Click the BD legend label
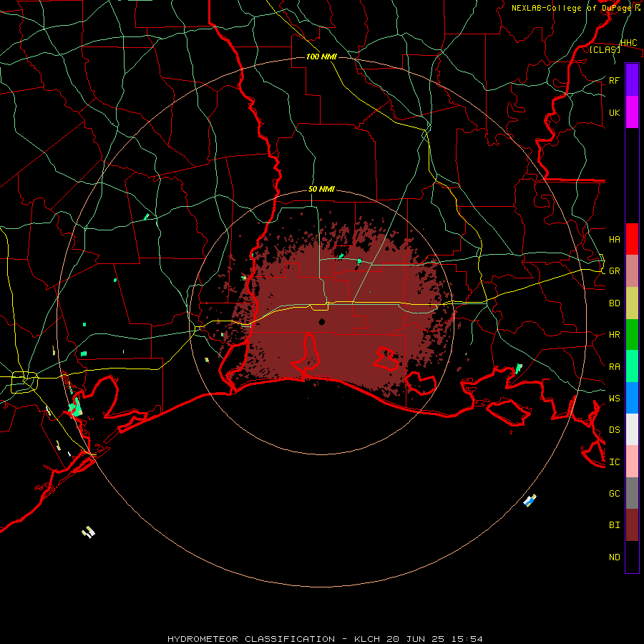The height and width of the screenshot is (644, 644). (614, 303)
